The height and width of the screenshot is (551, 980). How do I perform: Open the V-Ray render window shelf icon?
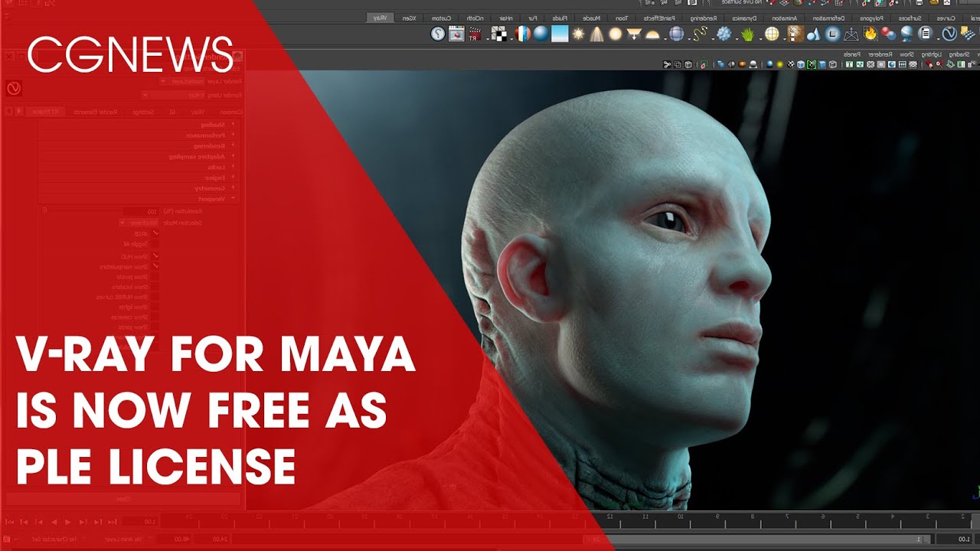(x=456, y=34)
